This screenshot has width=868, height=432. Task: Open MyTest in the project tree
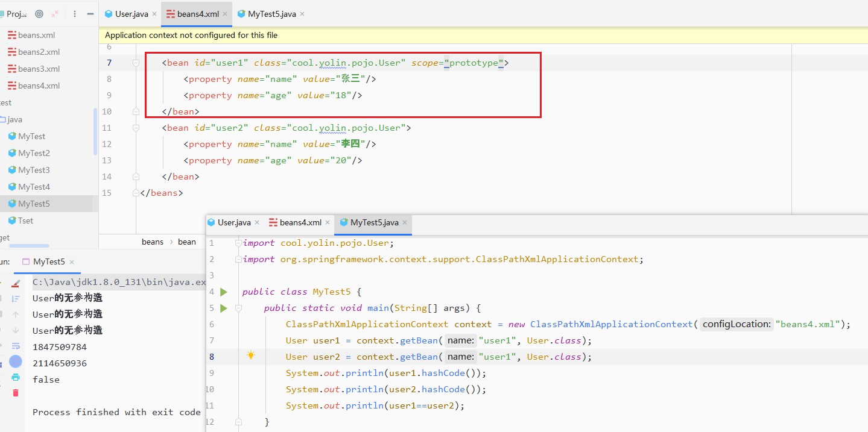(x=31, y=136)
